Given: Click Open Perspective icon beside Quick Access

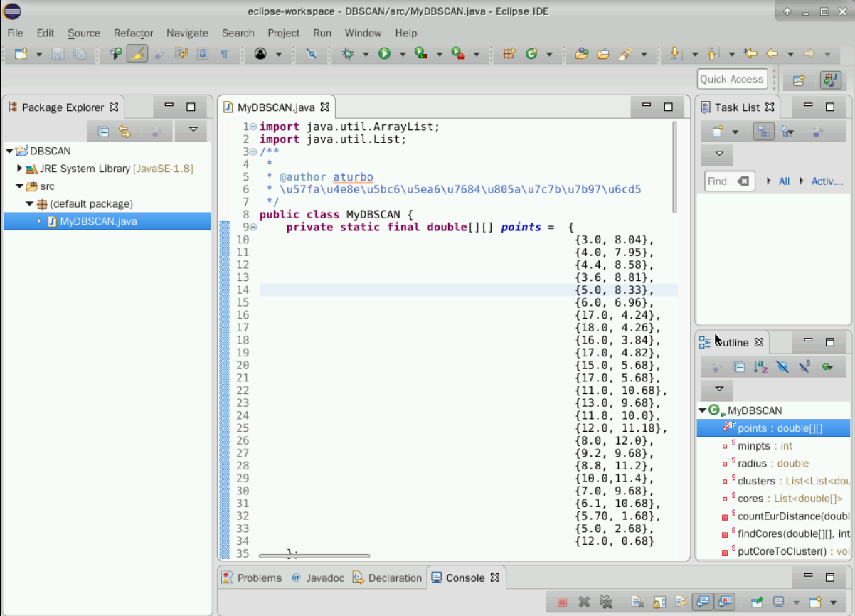Looking at the screenshot, I should tap(799, 80).
